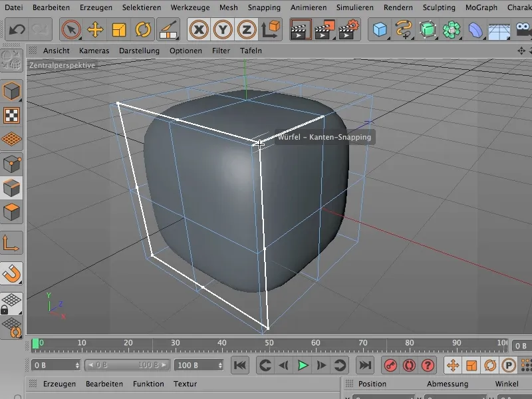Click the Make Editable icon in left sidebar
The width and height of the screenshot is (532, 399).
(11, 61)
